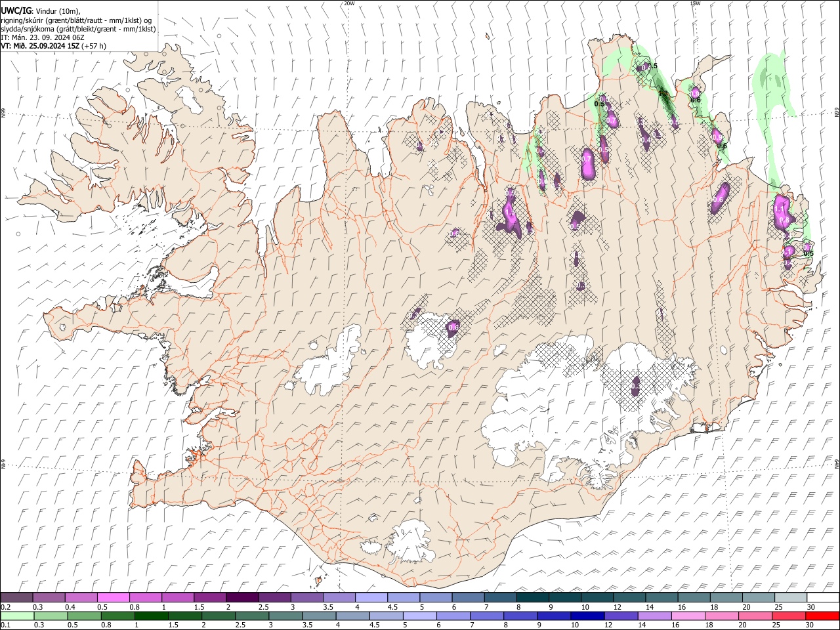The width and height of the screenshot is (840, 630).
Task: Pick the dusky mauve 0.2 snow-scale swatch
Action: click(17, 598)
